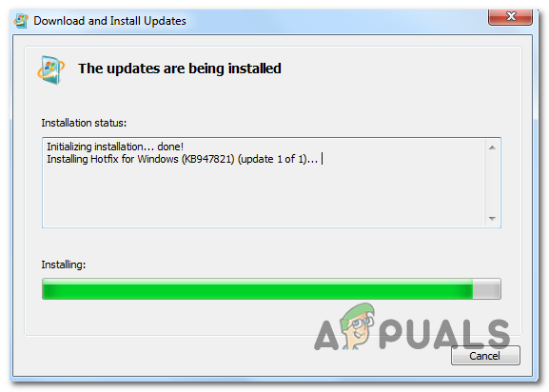Click the green filled portion of progress bar

pyautogui.click(x=257, y=289)
